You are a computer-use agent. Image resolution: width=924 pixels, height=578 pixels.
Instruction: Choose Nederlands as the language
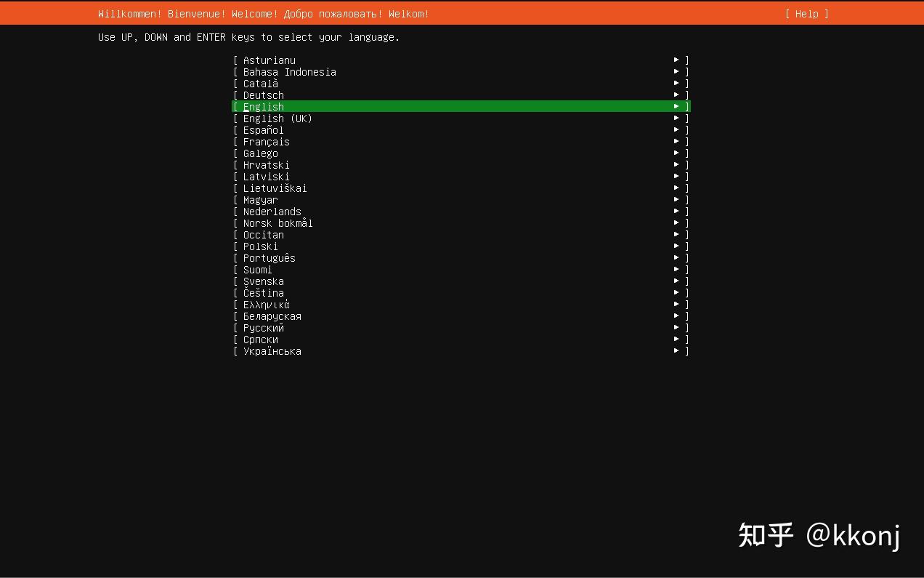point(272,211)
